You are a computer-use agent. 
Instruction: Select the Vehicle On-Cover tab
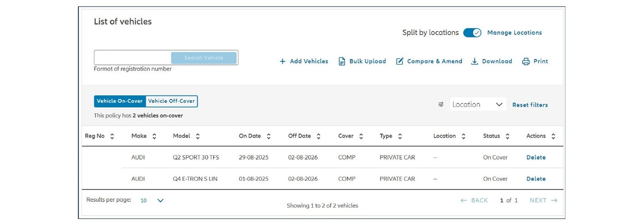[120, 101]
